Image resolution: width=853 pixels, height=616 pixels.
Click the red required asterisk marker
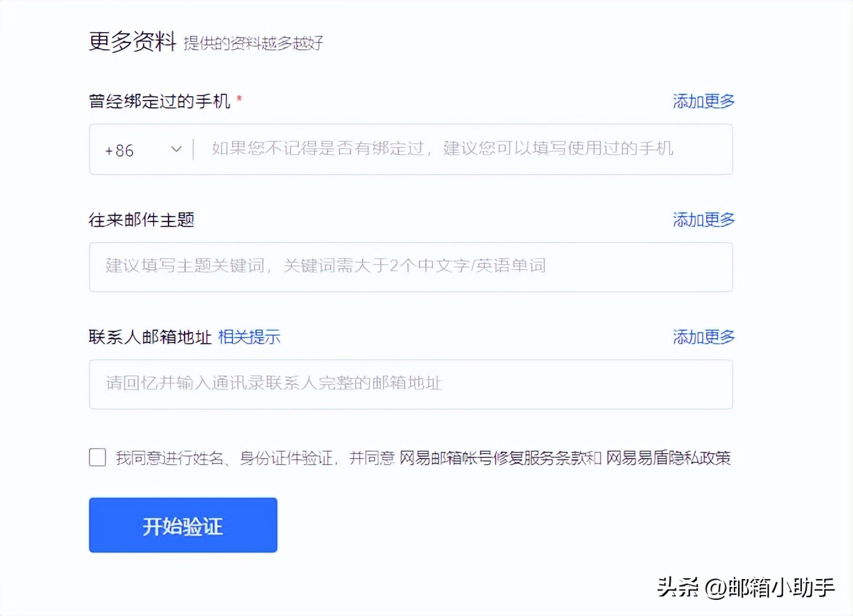(x=241, y=98)
